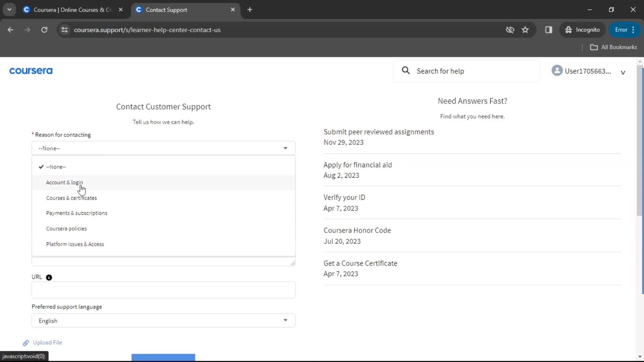Expand the user account menu chevron
This screenshot has width=644, height=362.
(623, 72)
